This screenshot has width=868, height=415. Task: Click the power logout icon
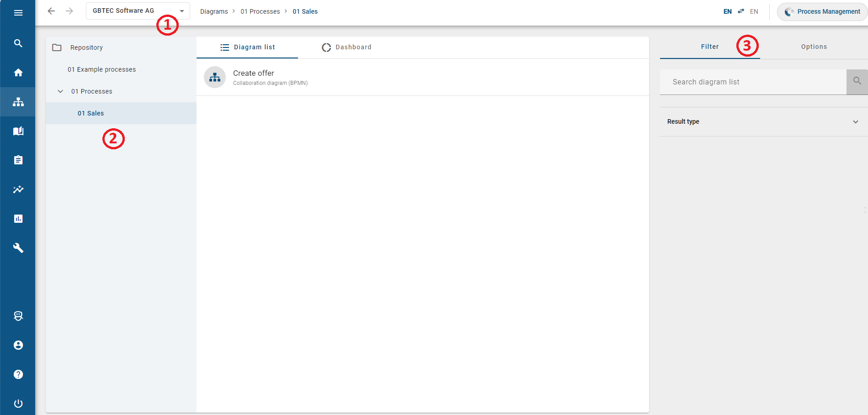pyautogui.click(x=18, y=404)
